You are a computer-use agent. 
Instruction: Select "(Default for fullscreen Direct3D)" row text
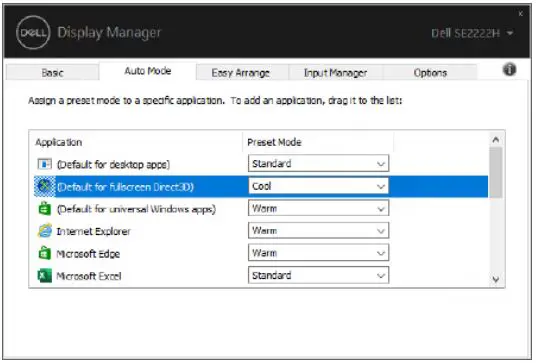[x=125, y=187]
